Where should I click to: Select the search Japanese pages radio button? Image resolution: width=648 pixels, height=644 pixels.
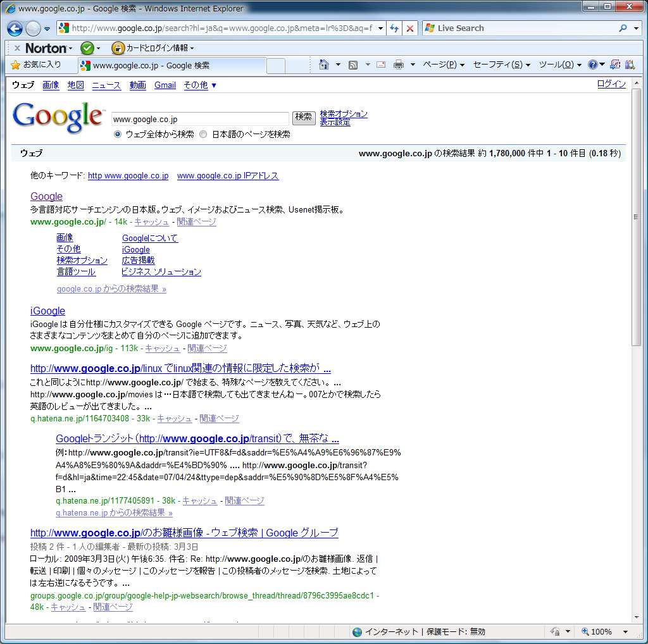203,134
